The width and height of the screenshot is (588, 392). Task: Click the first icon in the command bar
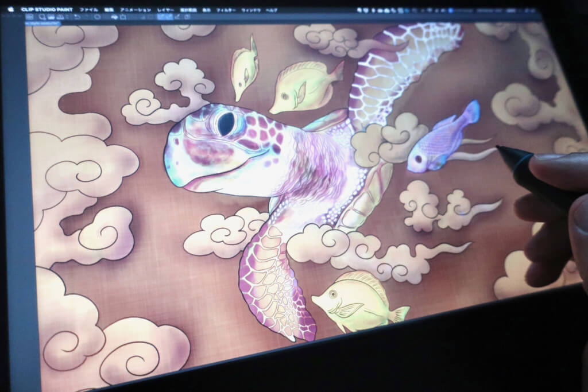(x=29, y=17)
